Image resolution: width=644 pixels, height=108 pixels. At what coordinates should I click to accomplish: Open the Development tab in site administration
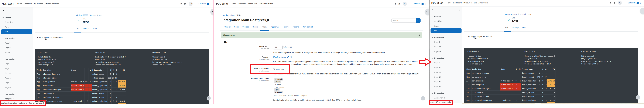308,27
